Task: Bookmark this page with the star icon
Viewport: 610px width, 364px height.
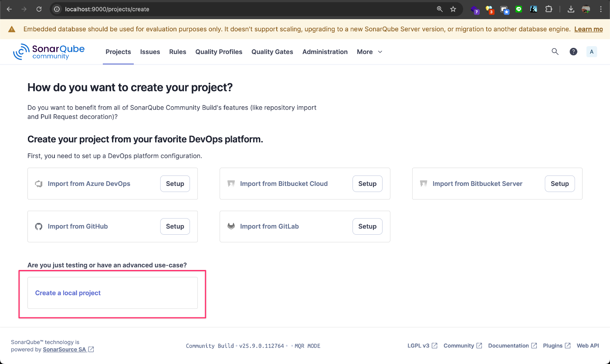Action: pos(453,9)
